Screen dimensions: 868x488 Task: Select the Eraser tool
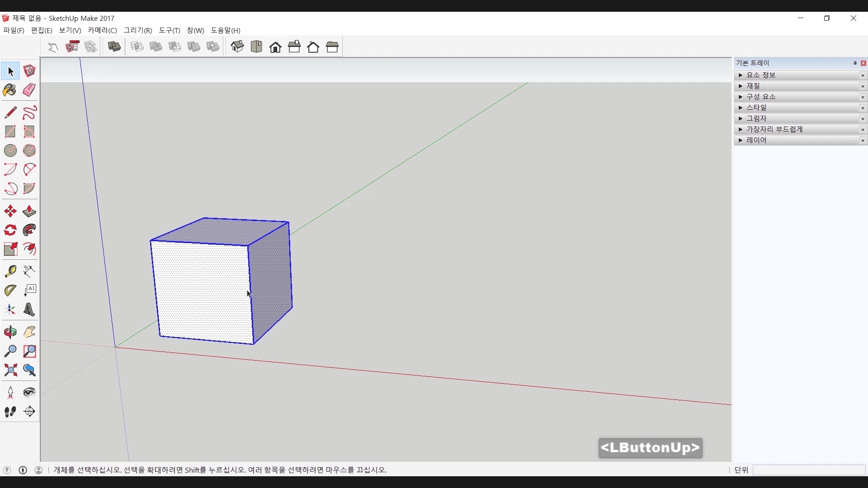[29, 90]
